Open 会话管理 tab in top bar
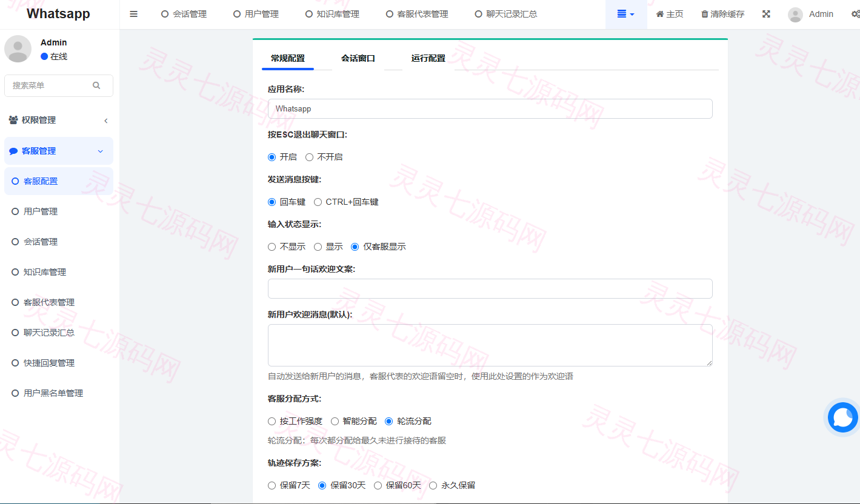This screenshot has width=860, height=504. [x=184, y=14]
